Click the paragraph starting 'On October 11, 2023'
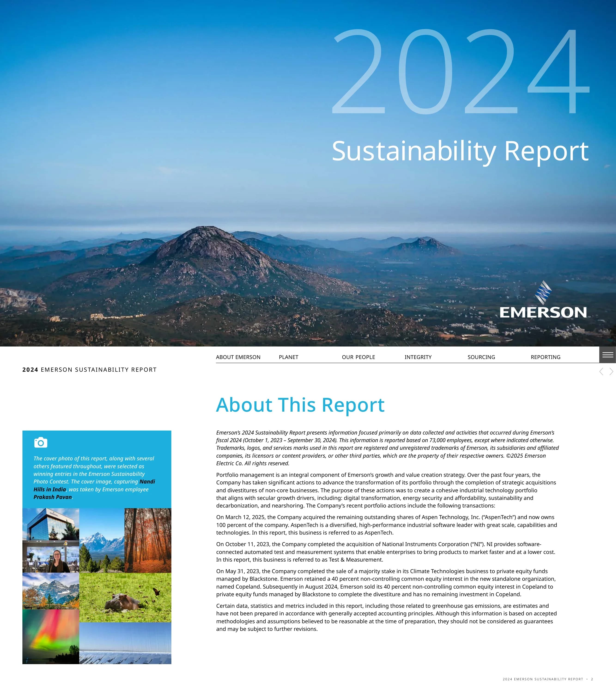The width and height of the screenshot is (616, 693). click(x=386, y=552)
